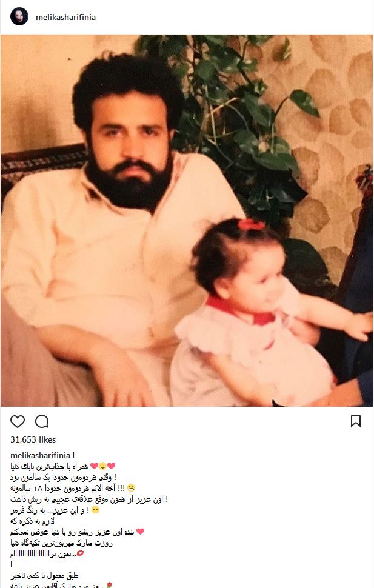Open the round profile avatar at top

(19, 16)
